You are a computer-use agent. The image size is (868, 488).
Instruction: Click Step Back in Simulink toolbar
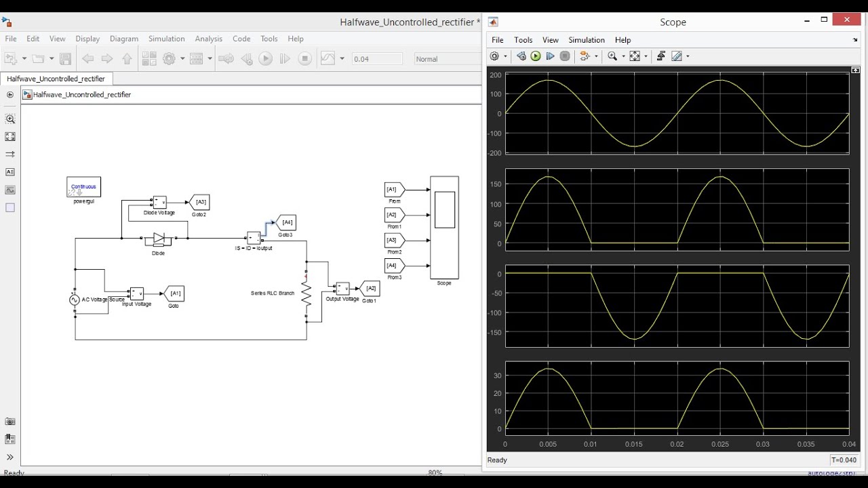point(246,59)
